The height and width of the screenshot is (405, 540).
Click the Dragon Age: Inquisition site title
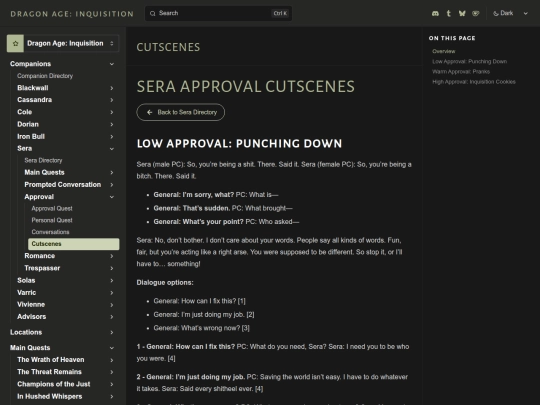(x=72, y=14)
